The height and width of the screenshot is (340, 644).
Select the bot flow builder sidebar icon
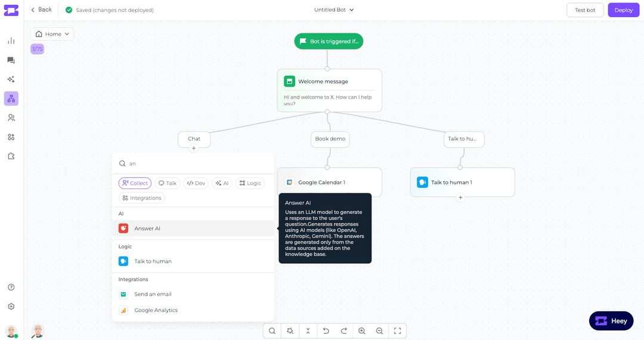coord(11,98)
